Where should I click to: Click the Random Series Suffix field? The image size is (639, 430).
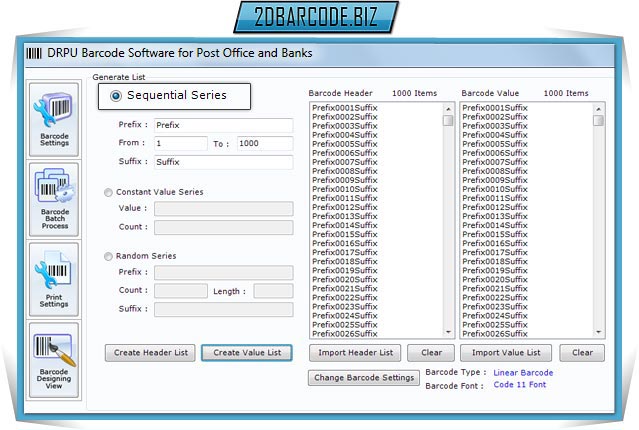point(223,309)
